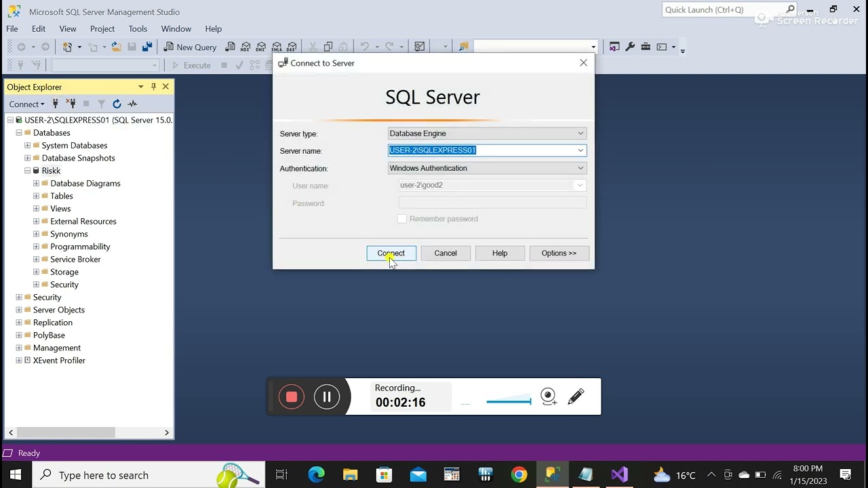
Task: Open the Authentication dropdown
Action: (487, 168)
